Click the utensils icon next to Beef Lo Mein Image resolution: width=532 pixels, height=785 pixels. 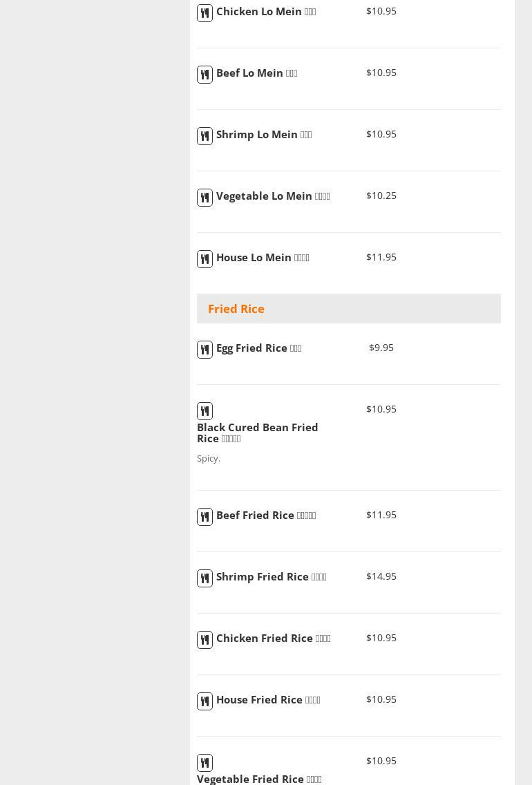coord(205,75)
